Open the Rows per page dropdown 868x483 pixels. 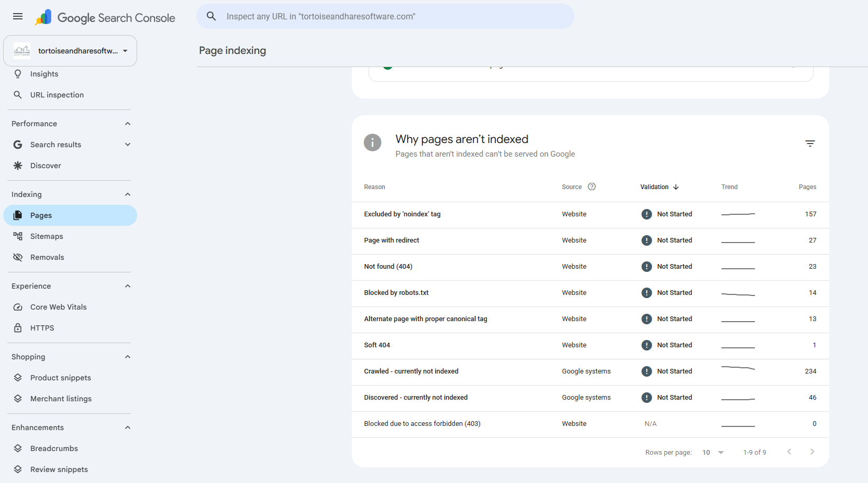coord(713,452)
